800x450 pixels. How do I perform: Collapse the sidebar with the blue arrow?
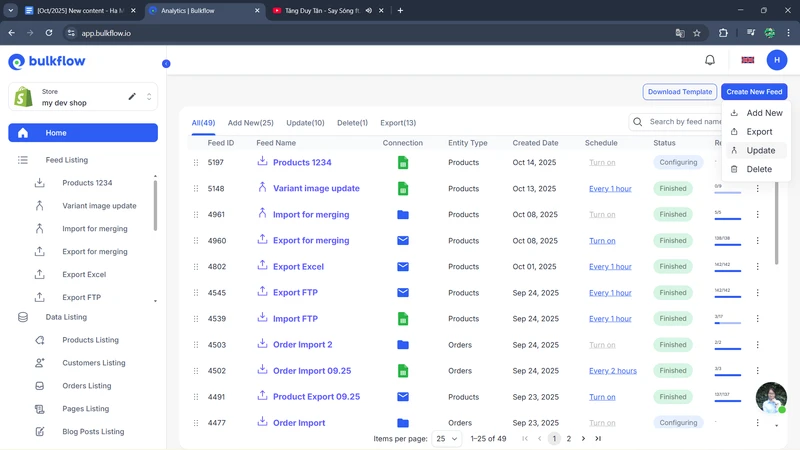tap(166, 64)
